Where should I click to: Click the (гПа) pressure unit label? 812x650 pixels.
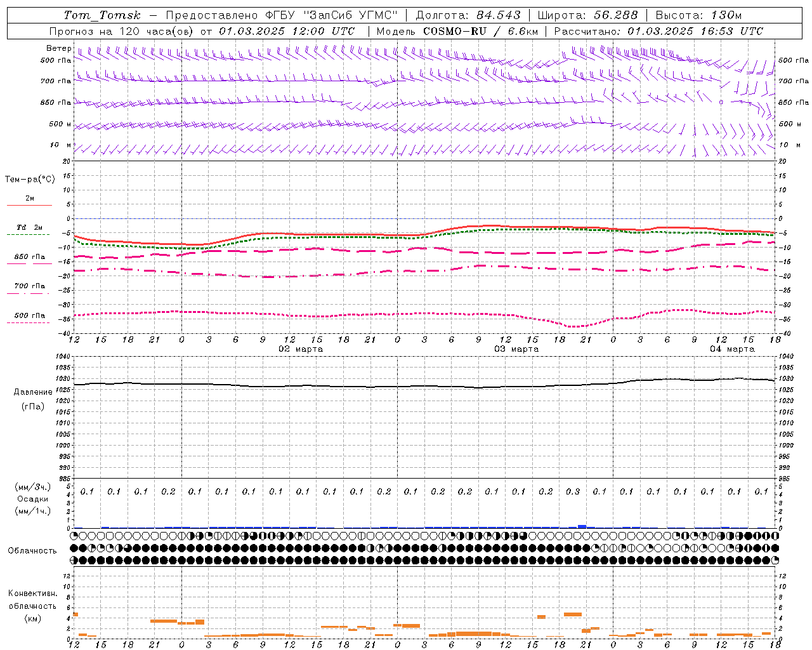click(x=33, y=406)
